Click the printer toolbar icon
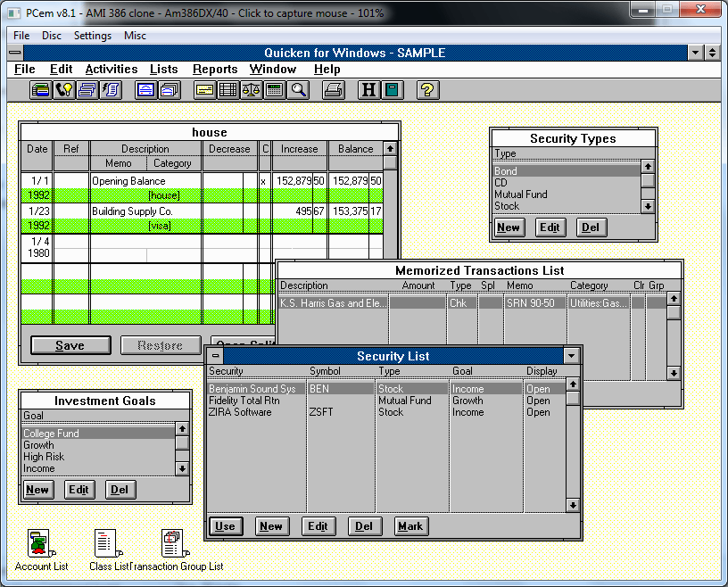 (334, 89)
